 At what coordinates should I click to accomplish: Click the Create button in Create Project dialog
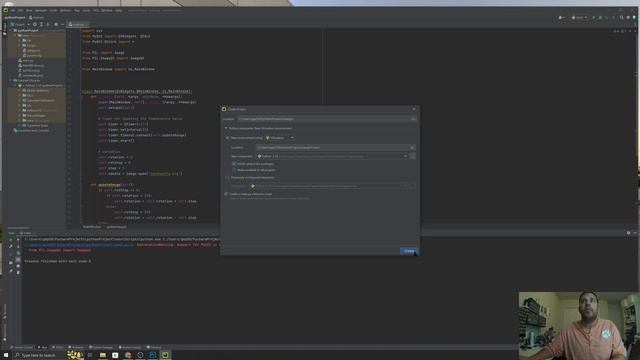(x=409, y=251)
